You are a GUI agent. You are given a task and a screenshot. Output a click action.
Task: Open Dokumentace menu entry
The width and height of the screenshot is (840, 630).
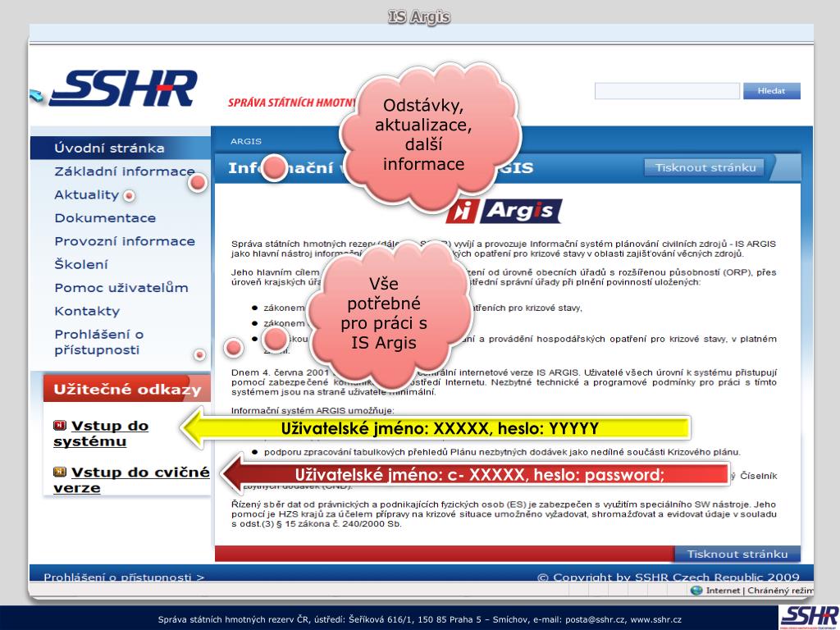pyautogui.click(x=105, y=218)
